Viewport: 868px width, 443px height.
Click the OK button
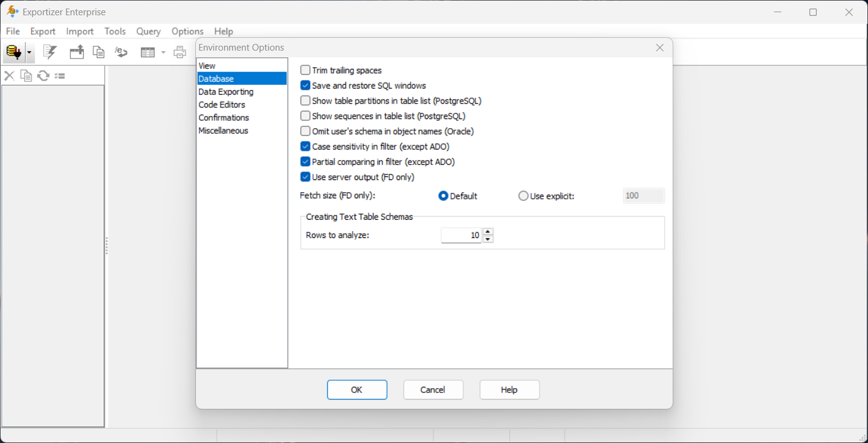[x=357, y=390]
